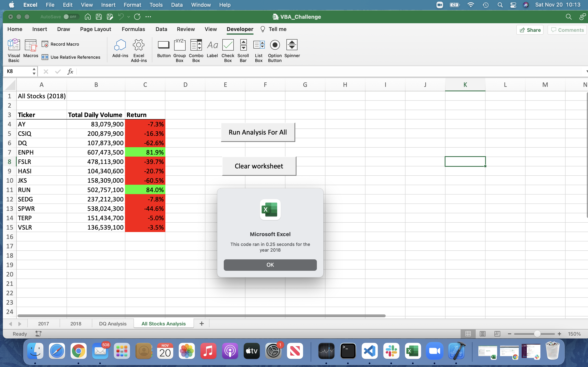Click the zoom slider handle
The image size is (588, 367).
coord(537,334)
